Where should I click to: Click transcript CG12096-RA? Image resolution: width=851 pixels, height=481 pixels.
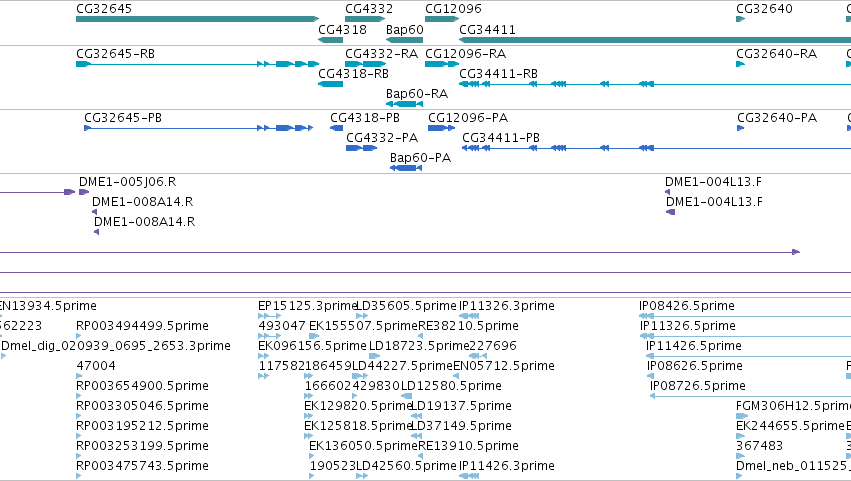click(x=442, y=64)
